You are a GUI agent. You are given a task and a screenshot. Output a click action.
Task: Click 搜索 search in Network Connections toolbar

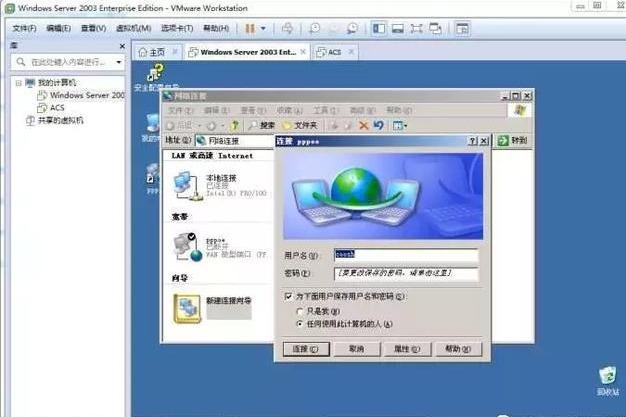[x=261, y=125]
